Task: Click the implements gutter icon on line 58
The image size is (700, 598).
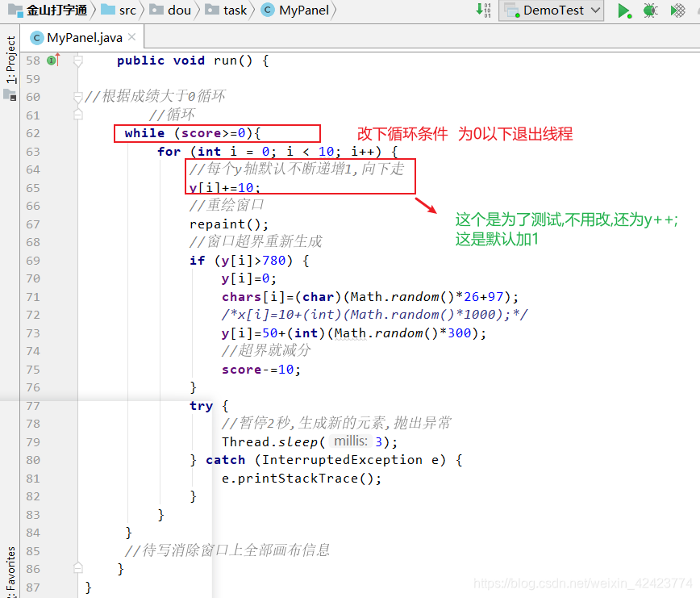Action: click(53, 60)
